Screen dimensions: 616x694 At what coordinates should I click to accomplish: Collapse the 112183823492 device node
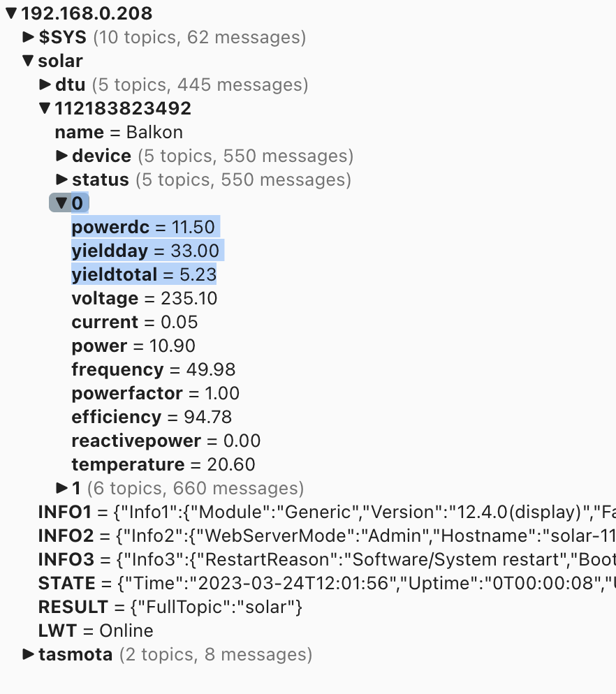pos(45,108)
